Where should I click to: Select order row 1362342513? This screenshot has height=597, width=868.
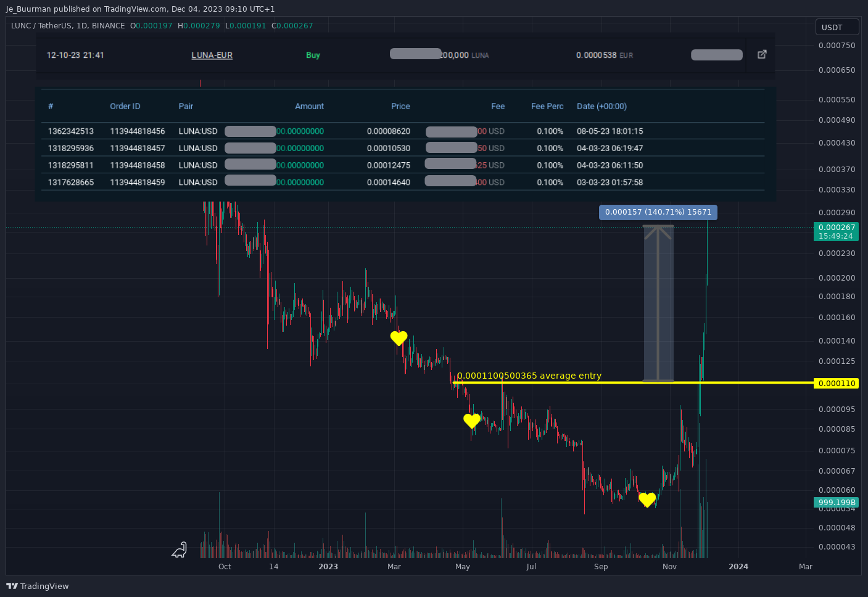(403, 131)
